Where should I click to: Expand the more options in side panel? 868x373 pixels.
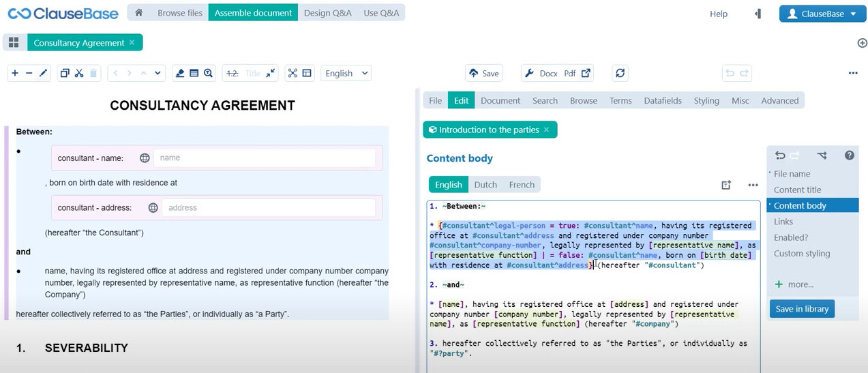tap(794, 284)
